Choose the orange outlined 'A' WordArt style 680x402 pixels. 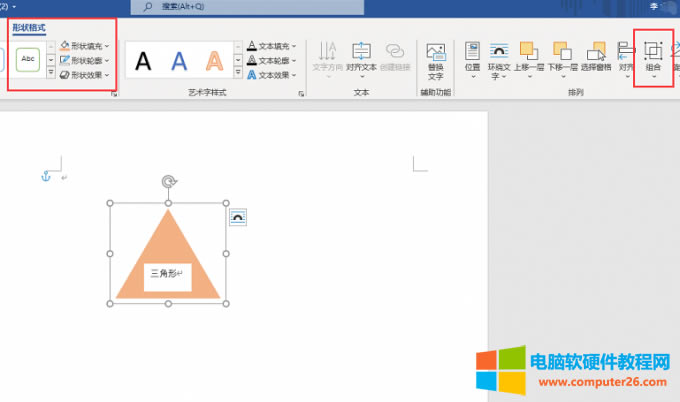pyautogui.click(x=214, y=61)
